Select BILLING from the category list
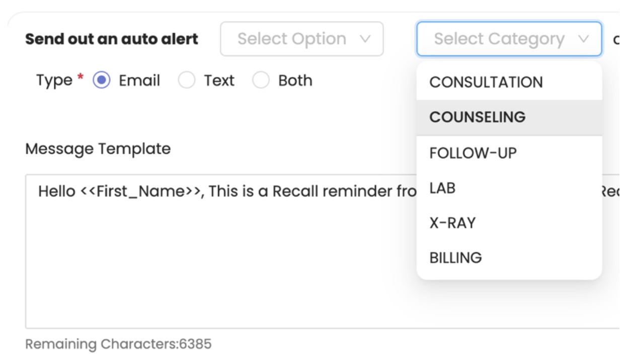Screen dimensions: 629x364 [455, 257]
